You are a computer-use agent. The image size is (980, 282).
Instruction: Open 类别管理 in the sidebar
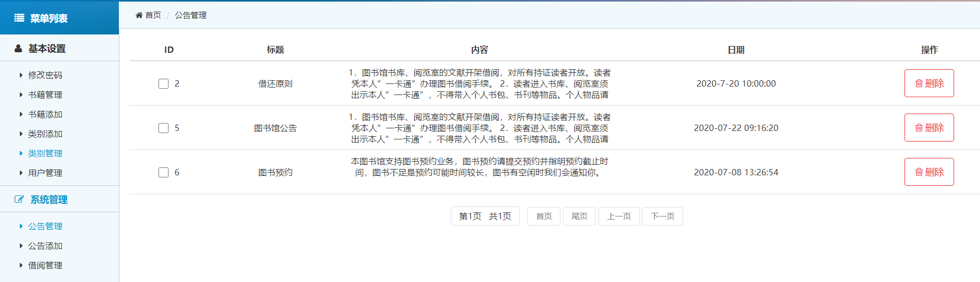pyautogui.click(x=45, y=153)
